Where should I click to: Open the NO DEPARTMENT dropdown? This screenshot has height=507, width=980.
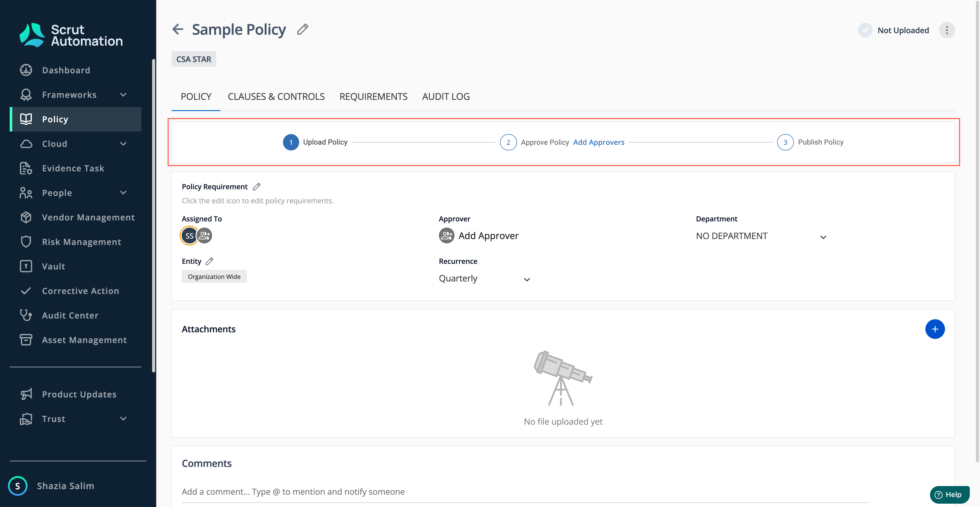pos(761,236)
